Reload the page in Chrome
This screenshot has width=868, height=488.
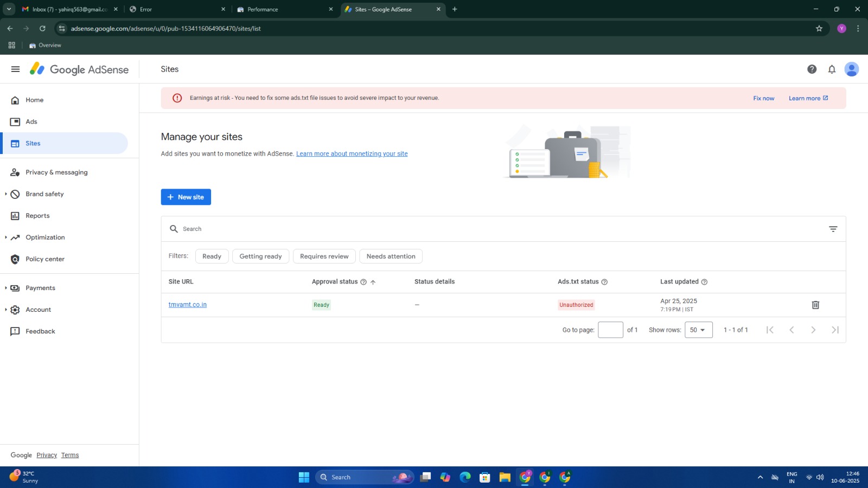point(42,28)
